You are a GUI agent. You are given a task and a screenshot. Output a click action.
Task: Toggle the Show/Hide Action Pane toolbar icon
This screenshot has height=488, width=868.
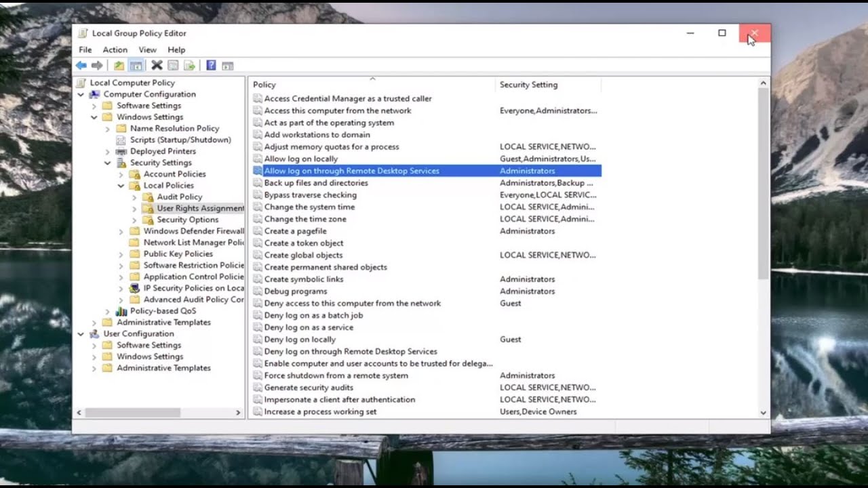point(228,66)
